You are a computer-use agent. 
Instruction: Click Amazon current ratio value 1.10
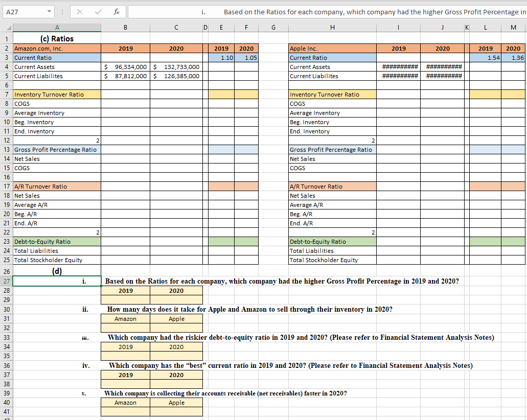click(x=221, y=58)
